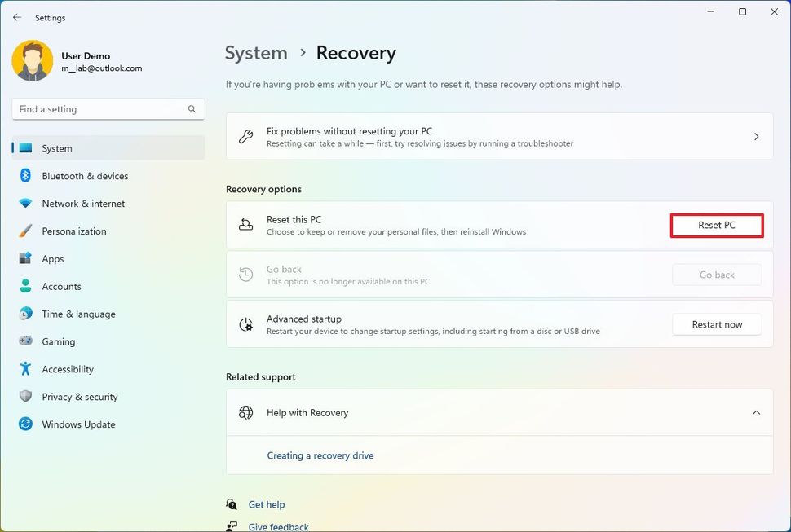
Task: Collapse the Help with Recovery section
Action: [x=755, y=412]
